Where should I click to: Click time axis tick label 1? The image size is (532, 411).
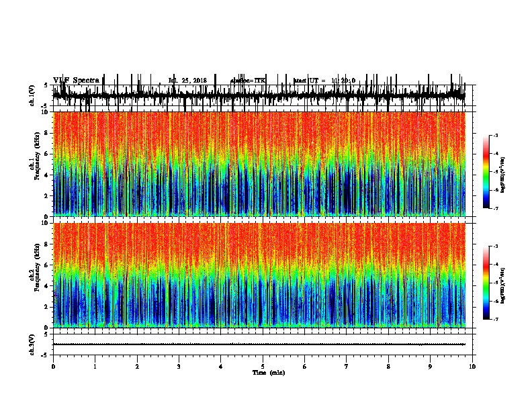[x=95, y=367]
